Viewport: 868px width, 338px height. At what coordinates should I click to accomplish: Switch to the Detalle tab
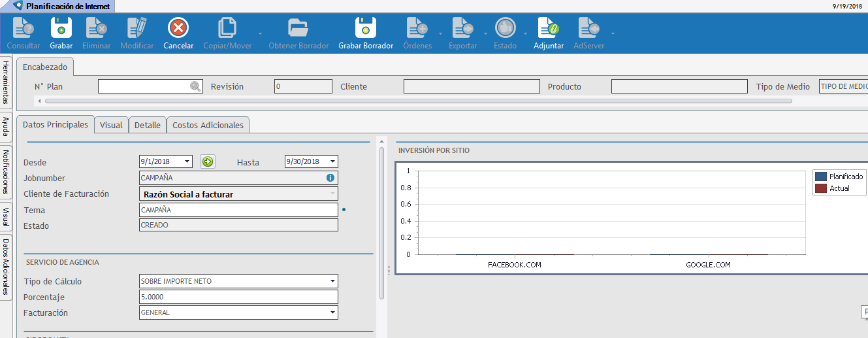(x=148, y=125)
